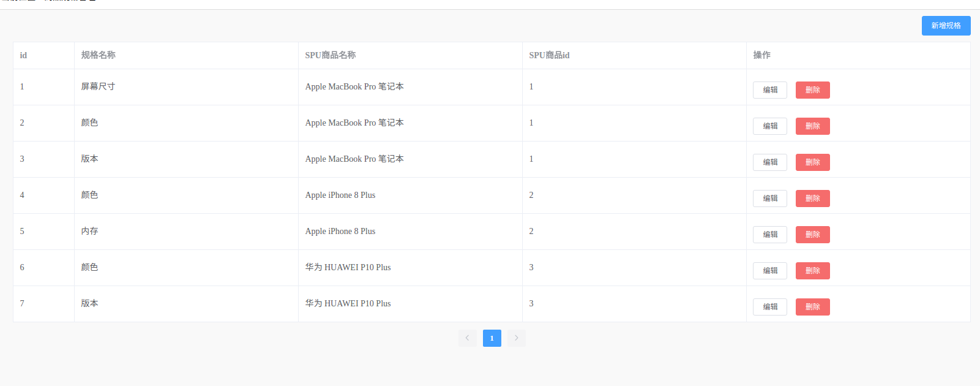The height and width of the screenshot is (386, 980).
Task: Delete the 颜色 row with id 2
Action: pyautogui.click(x=813, y=126)
